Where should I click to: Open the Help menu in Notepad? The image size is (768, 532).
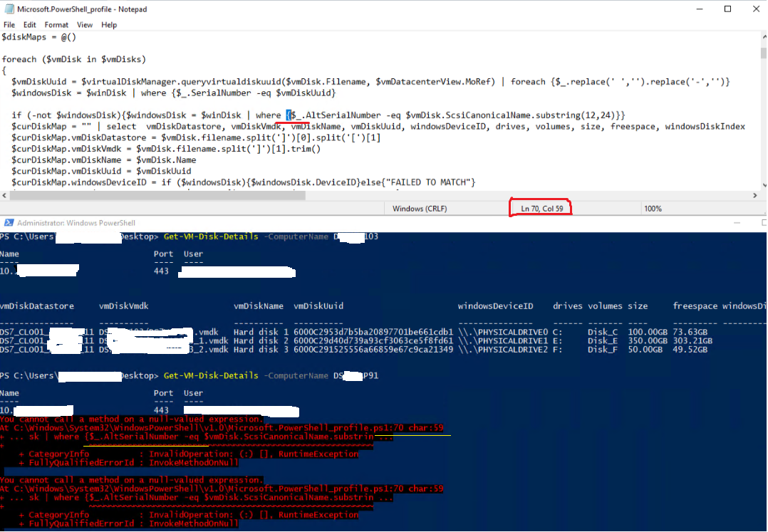[109, 24]
